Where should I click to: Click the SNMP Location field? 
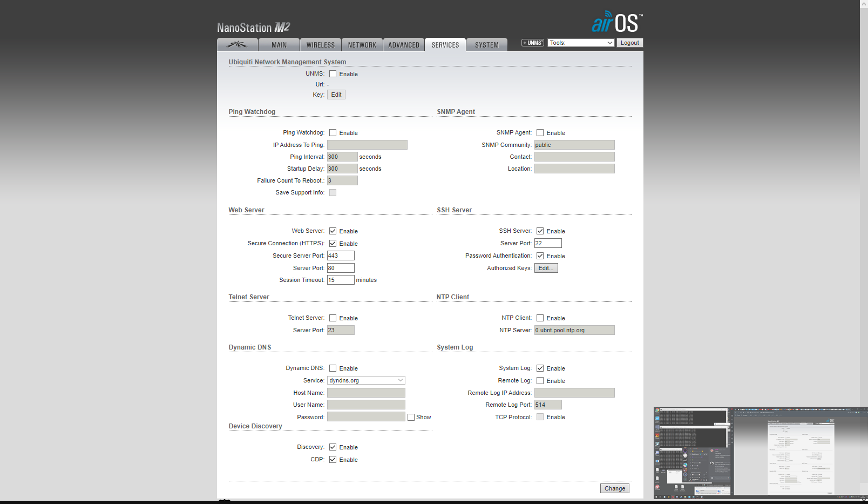[x=574, y=169]
